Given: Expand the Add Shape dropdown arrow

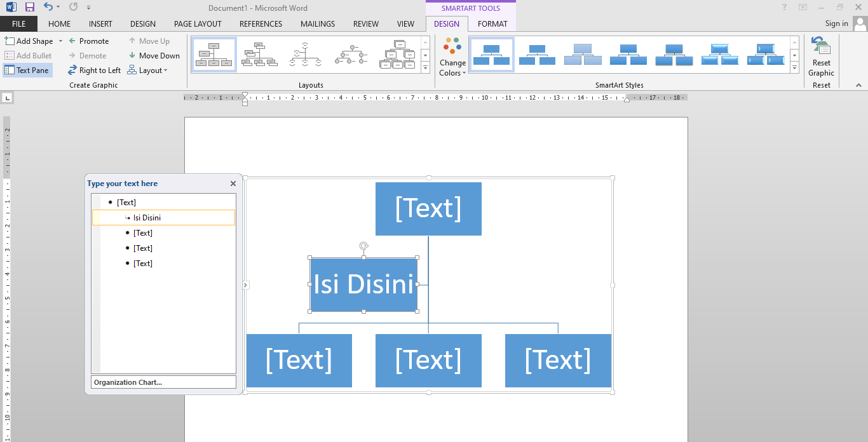Looking at the screenshot, I should coord(60,41).
